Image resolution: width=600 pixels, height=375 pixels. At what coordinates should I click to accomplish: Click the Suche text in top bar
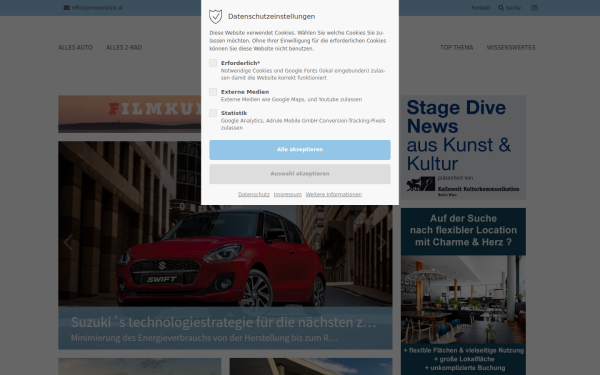pos(513,8)
